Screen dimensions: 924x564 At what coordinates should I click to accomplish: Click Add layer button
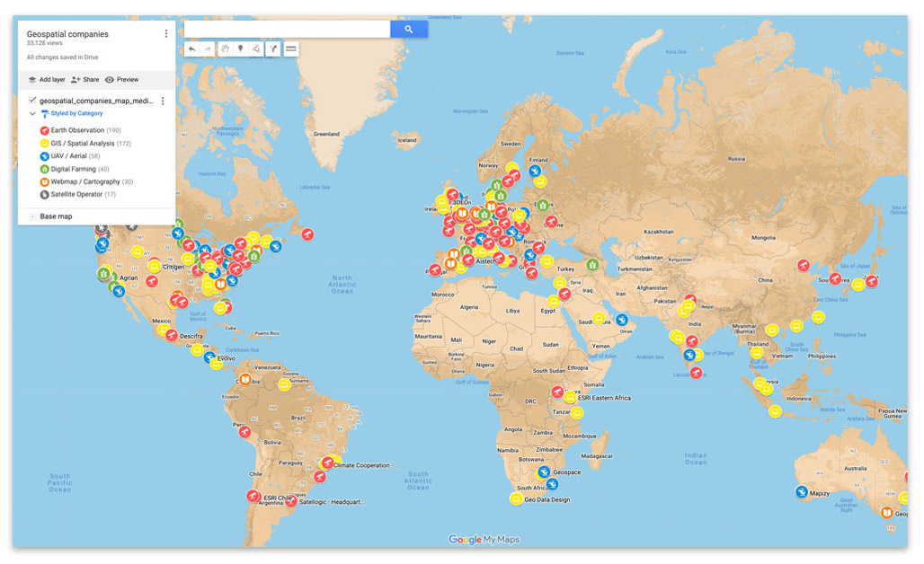tap(47, 79)
